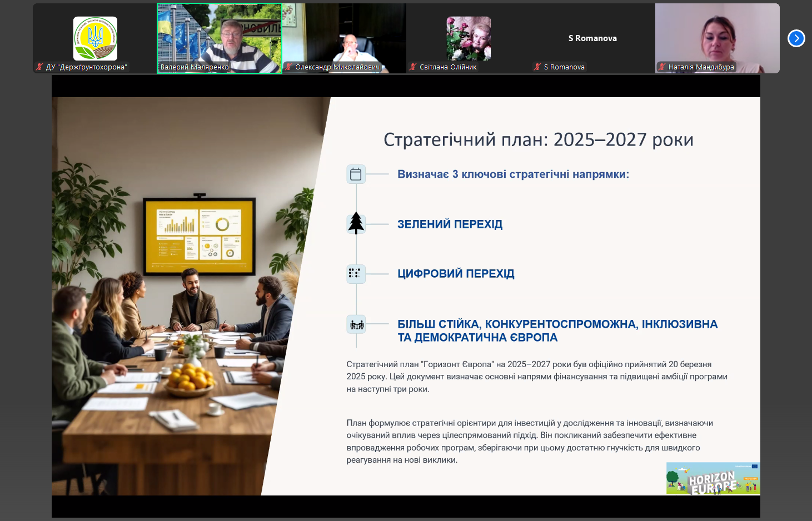Click paragraph starting "Стратегічний план "Горизонт Європа""
Screen dimensions: 812x521
pyautogui.click(x=537, y=377)
